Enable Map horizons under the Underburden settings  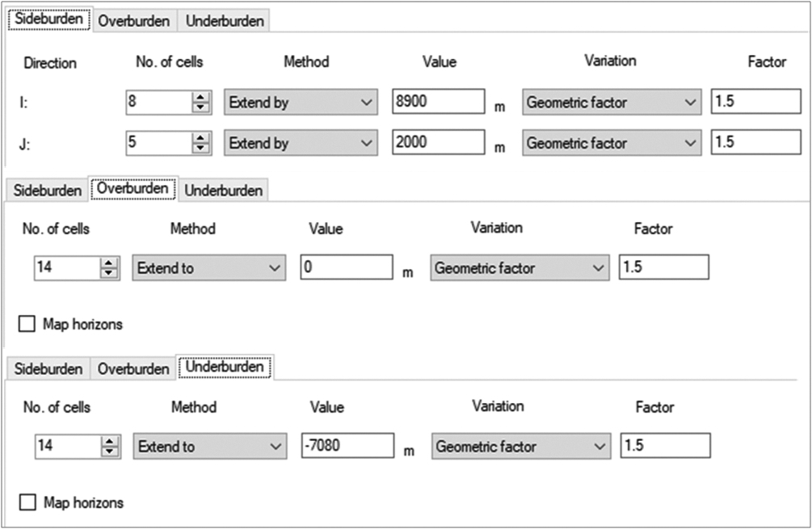tap(27, 502)
